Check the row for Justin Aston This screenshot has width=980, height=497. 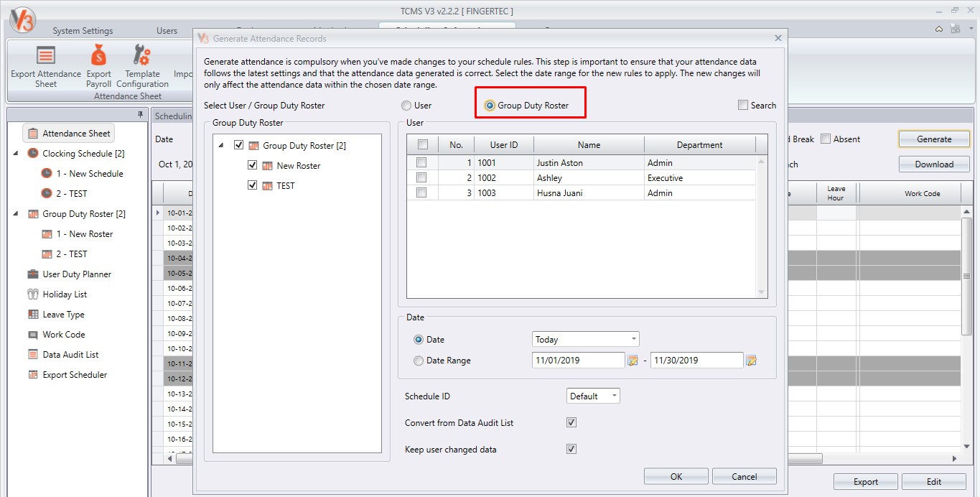421,162
